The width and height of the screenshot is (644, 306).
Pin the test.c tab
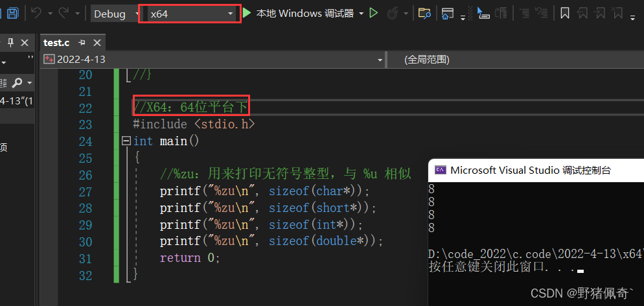(x=82, y=43)
